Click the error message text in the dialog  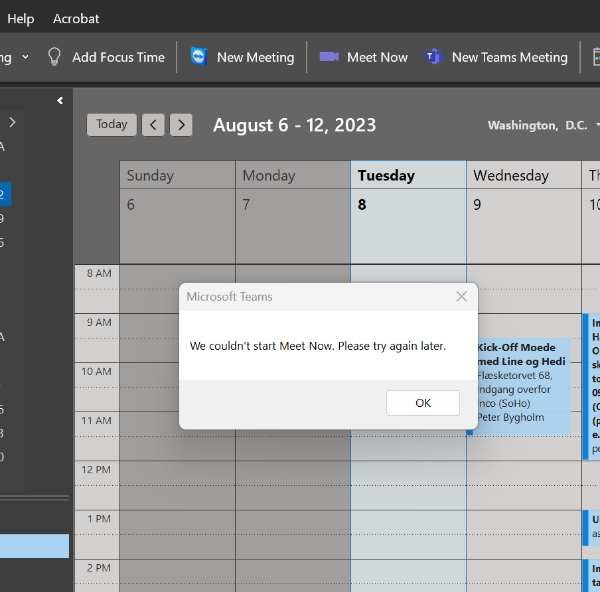[318, 346]
